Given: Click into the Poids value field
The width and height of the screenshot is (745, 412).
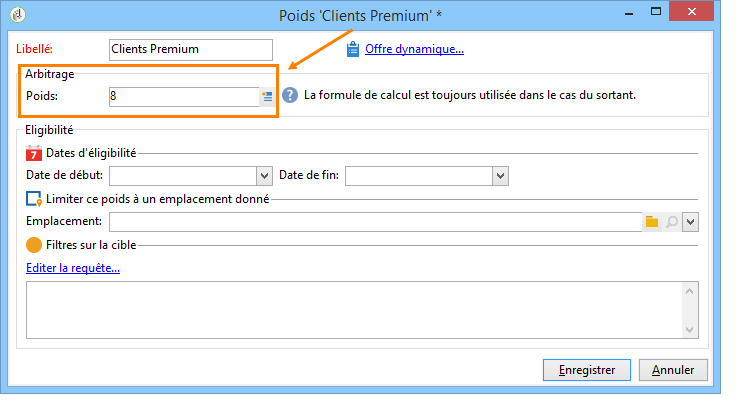Looking at the screenshot, I should pyautogui.click(x=184, y=96).
